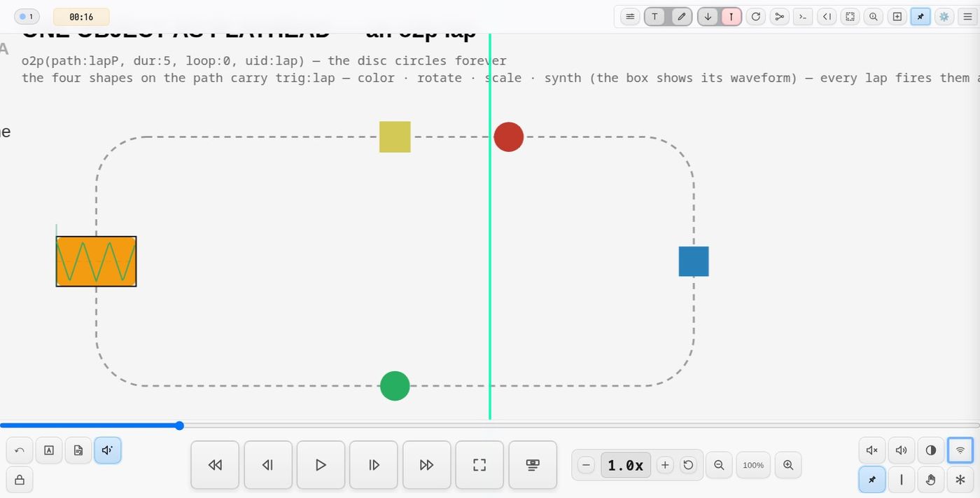The width and height of the screenshot is (980, 498).
Task: Click the presentation layout button
Action: (533, 465)
